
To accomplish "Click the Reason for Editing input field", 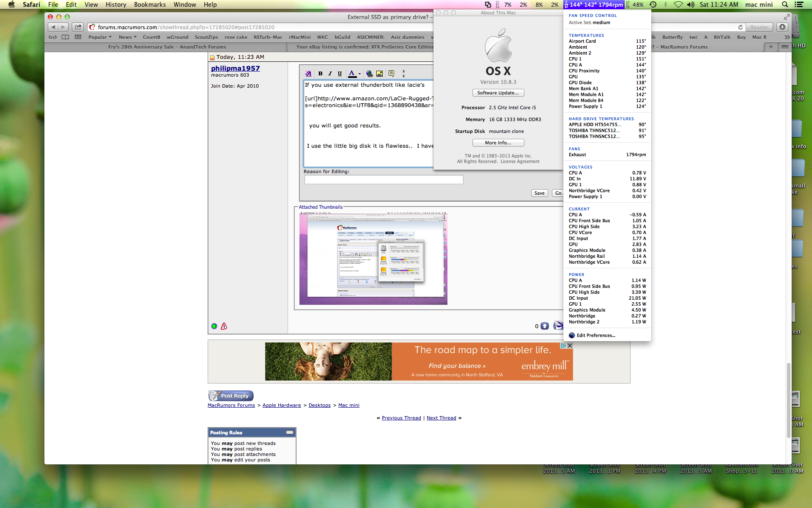I will 384,179.
